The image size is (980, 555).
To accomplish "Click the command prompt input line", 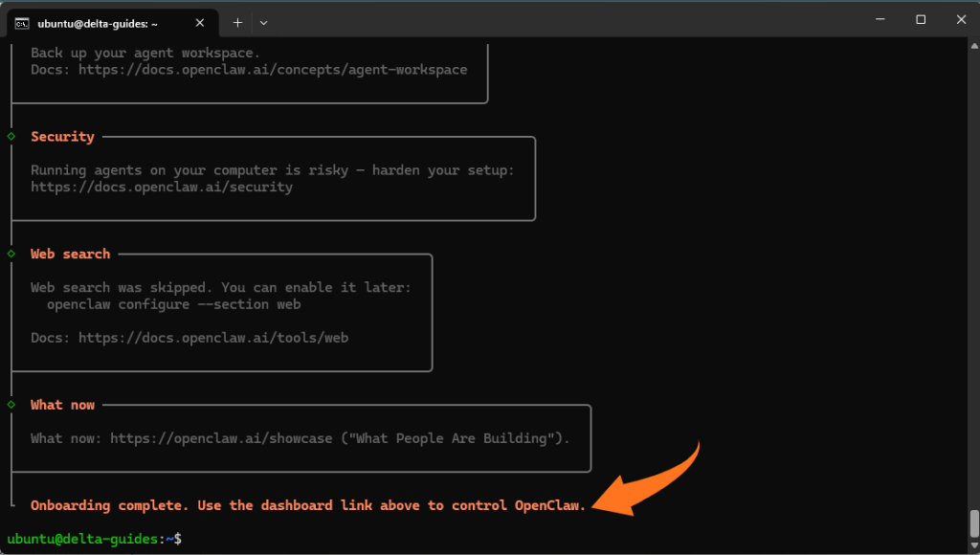I will coord(383,539).
